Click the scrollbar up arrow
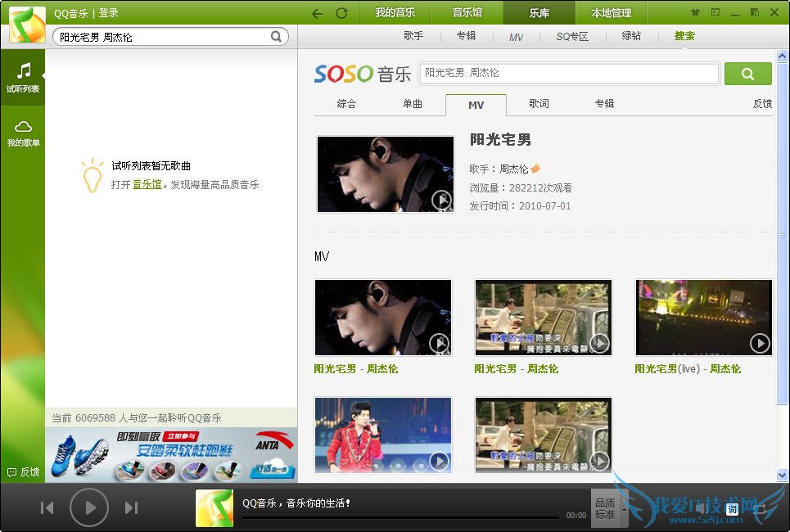Image resolution: width=790 pixels, height=532 pixels. (x=782, y=56)
